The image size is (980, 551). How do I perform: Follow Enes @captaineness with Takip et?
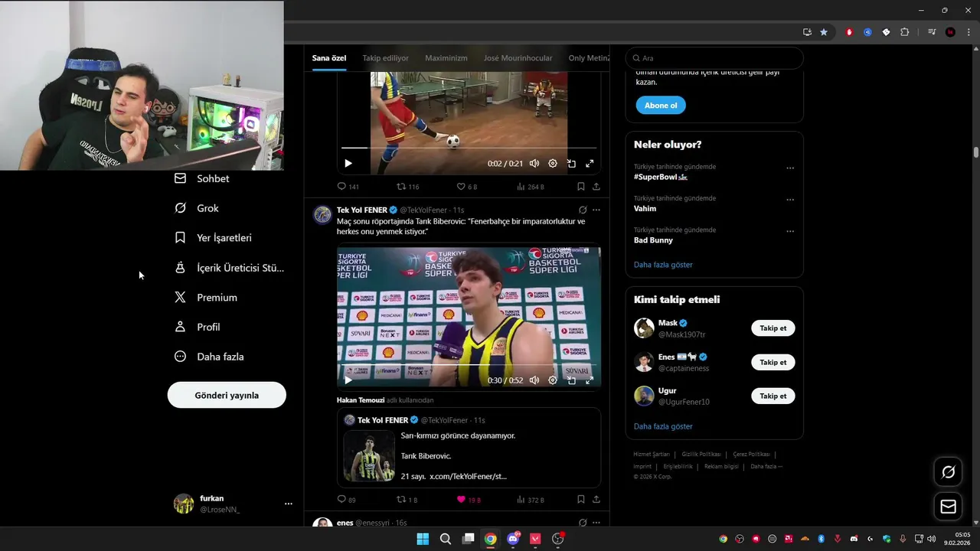tap(773, 363)
